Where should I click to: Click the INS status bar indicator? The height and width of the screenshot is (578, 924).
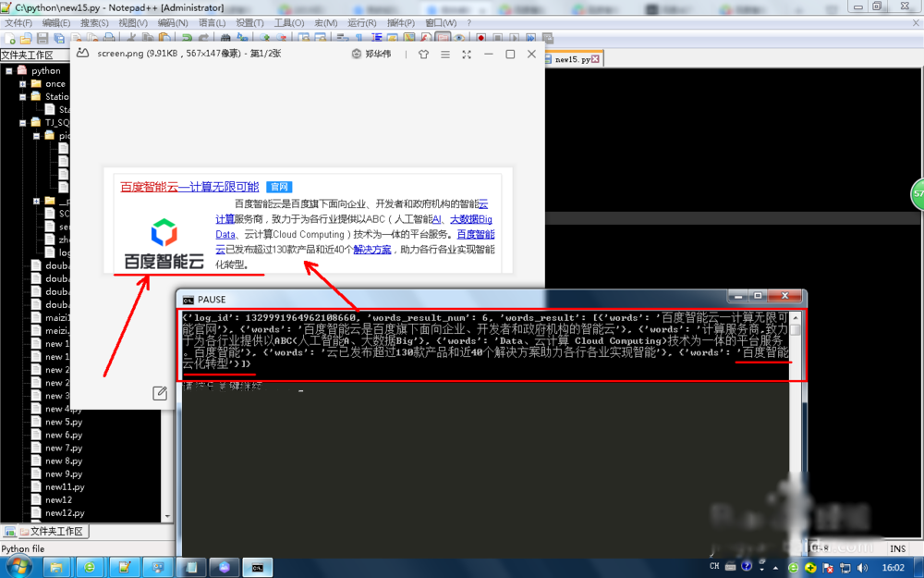[x=897, y=548]
